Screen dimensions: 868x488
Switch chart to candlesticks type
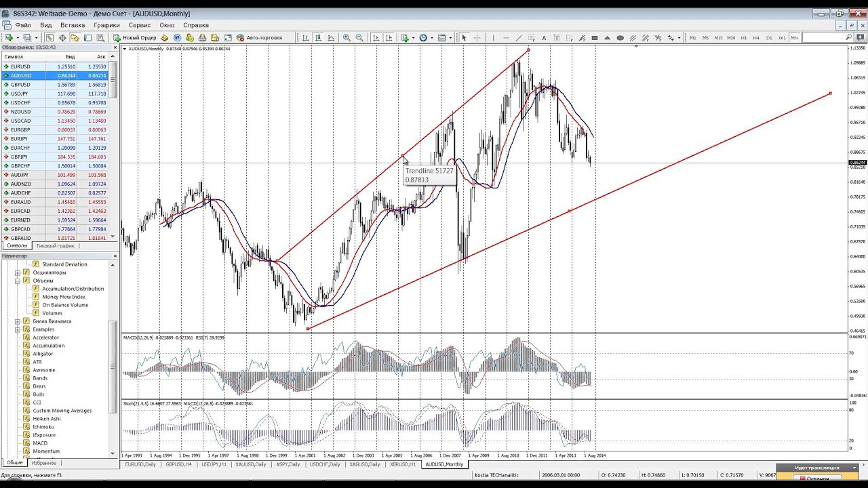coord(318,38)
